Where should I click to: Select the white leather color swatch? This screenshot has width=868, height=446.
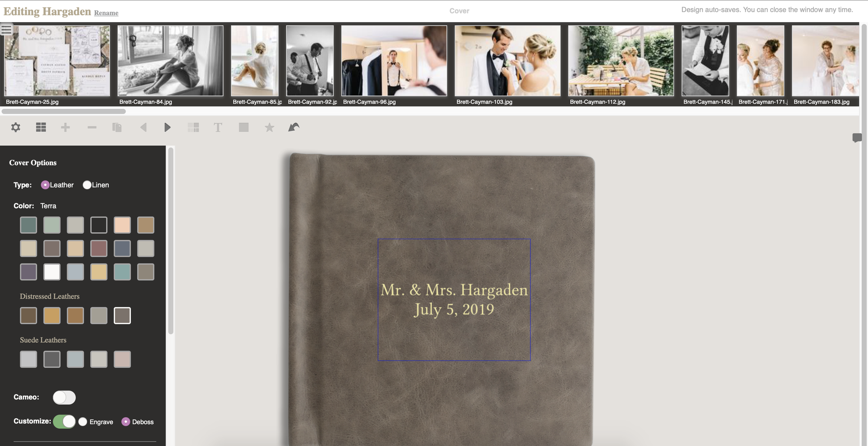[52, 272]
